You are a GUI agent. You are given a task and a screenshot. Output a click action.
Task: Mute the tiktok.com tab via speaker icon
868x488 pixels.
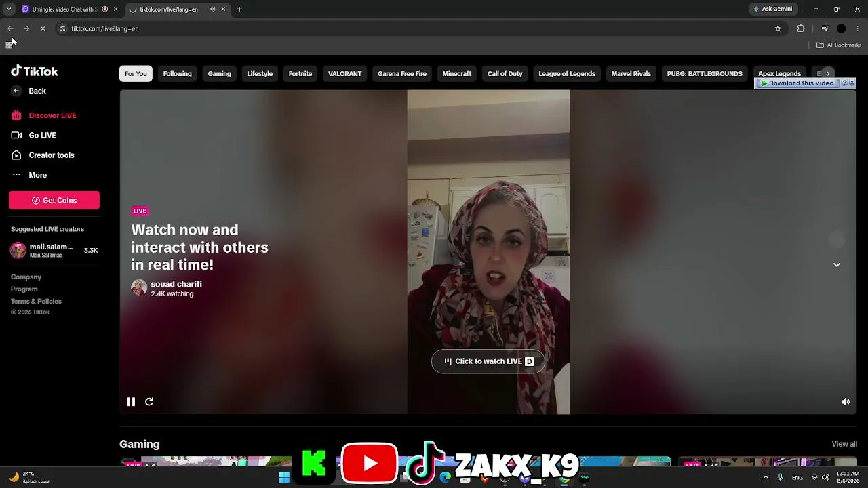tap(212, 9)
